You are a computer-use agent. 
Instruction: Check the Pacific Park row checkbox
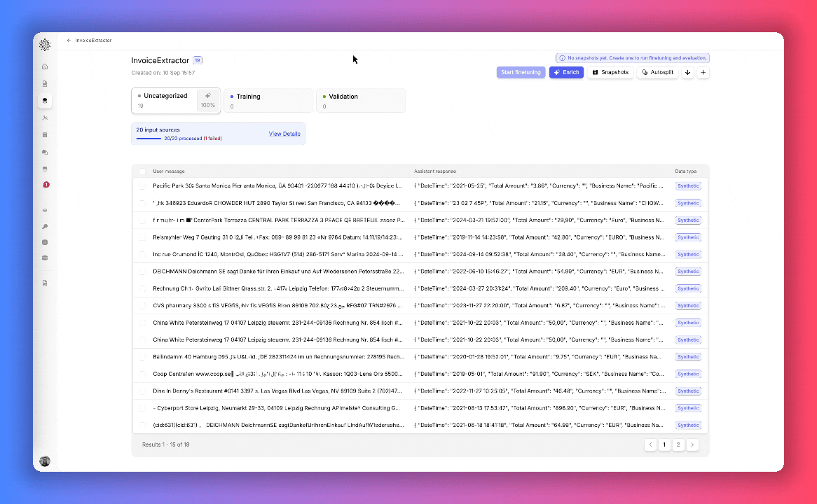pos(142,186)
